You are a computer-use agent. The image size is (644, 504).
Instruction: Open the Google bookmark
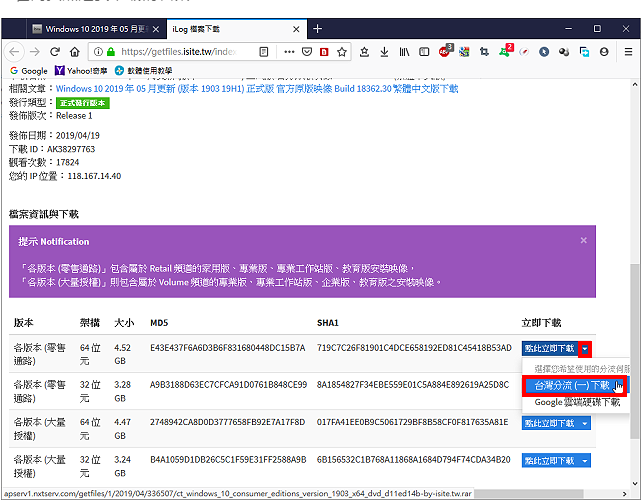29,71
